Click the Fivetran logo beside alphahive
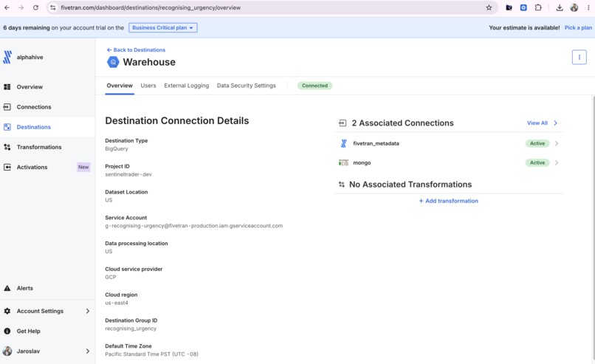The image size is (595, 364). pyautogui.click(x=7, y=58)
